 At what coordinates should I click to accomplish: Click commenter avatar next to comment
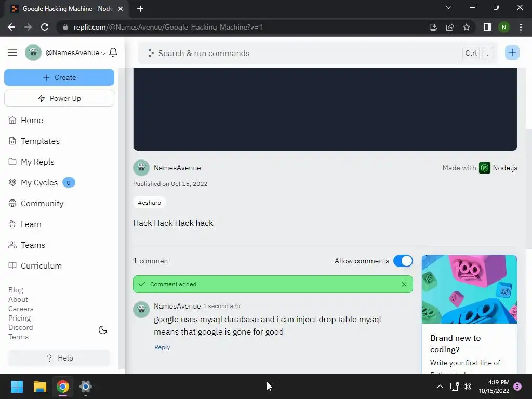click(141, 310)
